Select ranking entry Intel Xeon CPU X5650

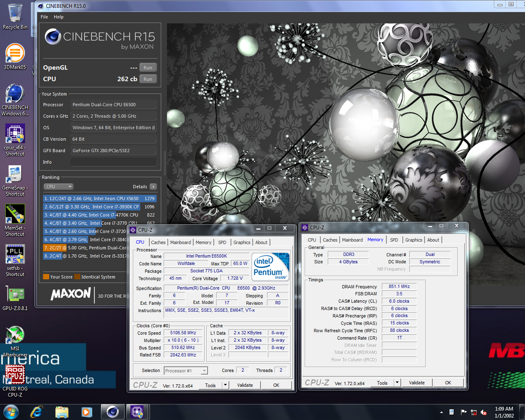(100, 199)
